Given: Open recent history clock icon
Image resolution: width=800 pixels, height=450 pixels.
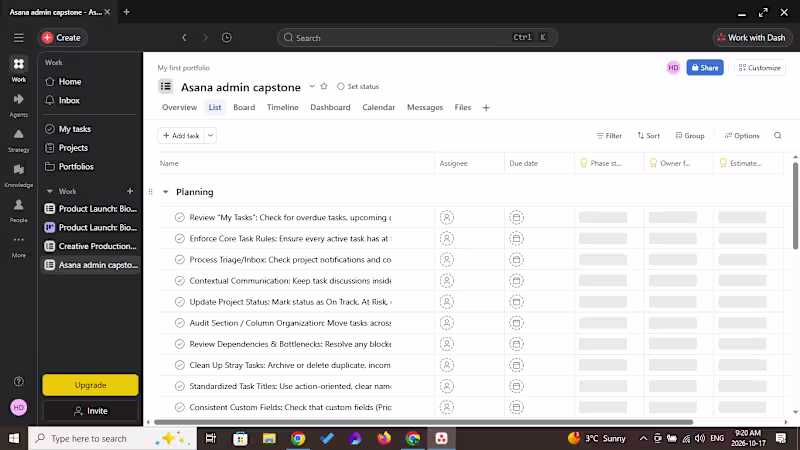Looking at the screenshot, I should click(227, 38).
